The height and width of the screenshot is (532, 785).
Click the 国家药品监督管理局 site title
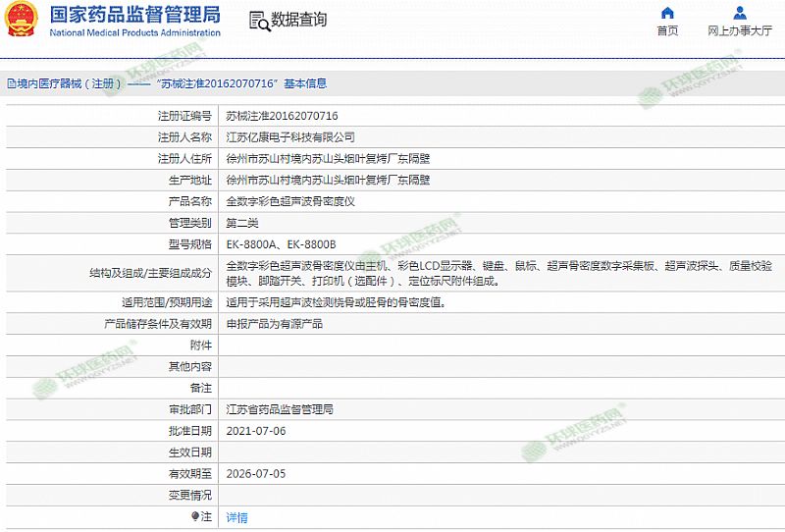[x=134, y=15]
